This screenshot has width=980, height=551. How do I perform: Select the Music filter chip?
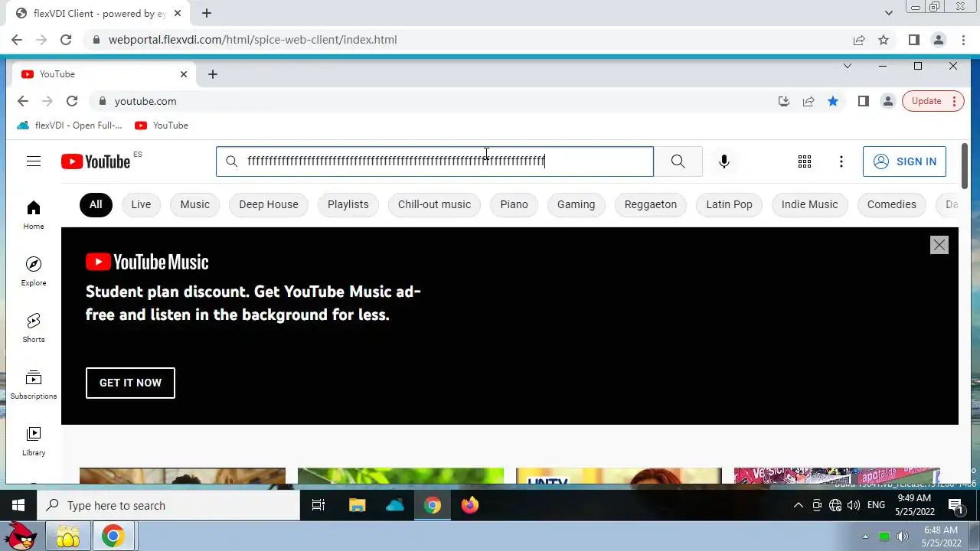click(194, 204)
